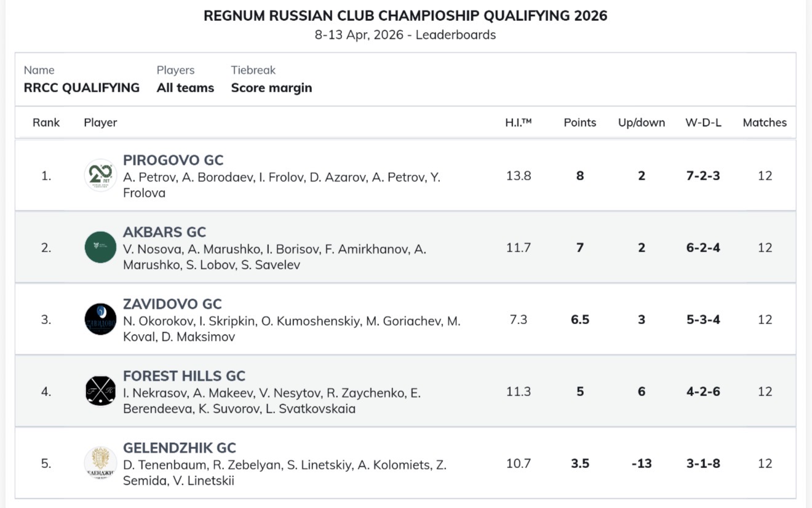
Task: Sort by the Rank column header
Action: tap(46, 122)
